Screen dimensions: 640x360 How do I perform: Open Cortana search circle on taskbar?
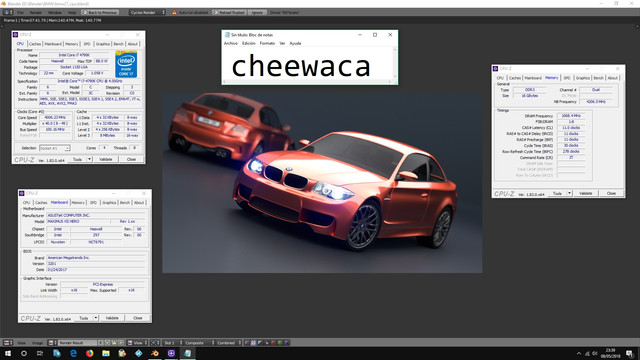click(24, 353)
